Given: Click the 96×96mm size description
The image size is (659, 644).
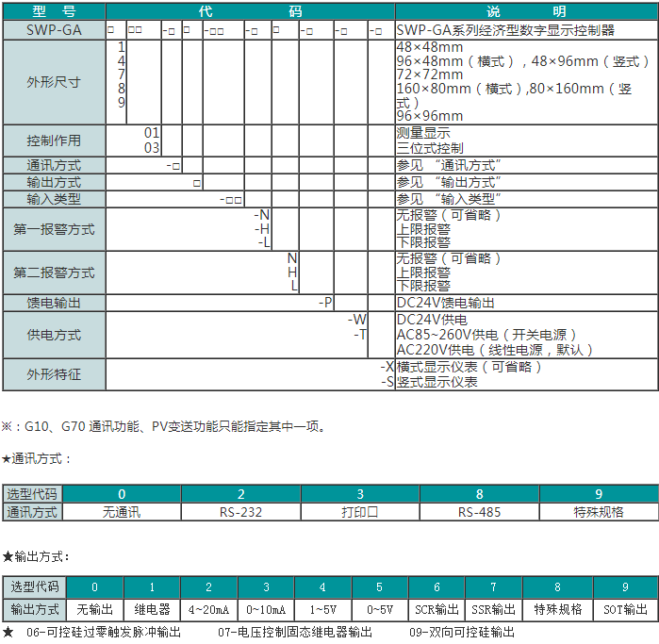Looking at the screenshot, I should coord(430,116).
